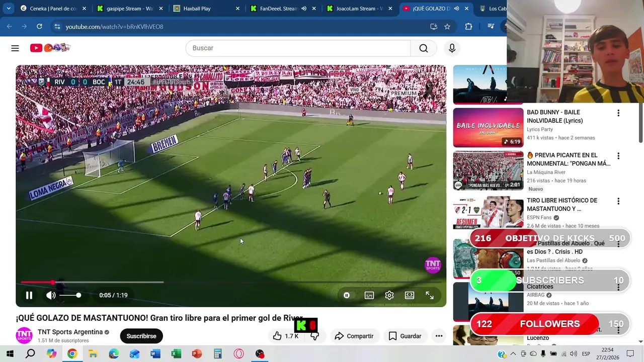Click the search magnifier button

424,48
